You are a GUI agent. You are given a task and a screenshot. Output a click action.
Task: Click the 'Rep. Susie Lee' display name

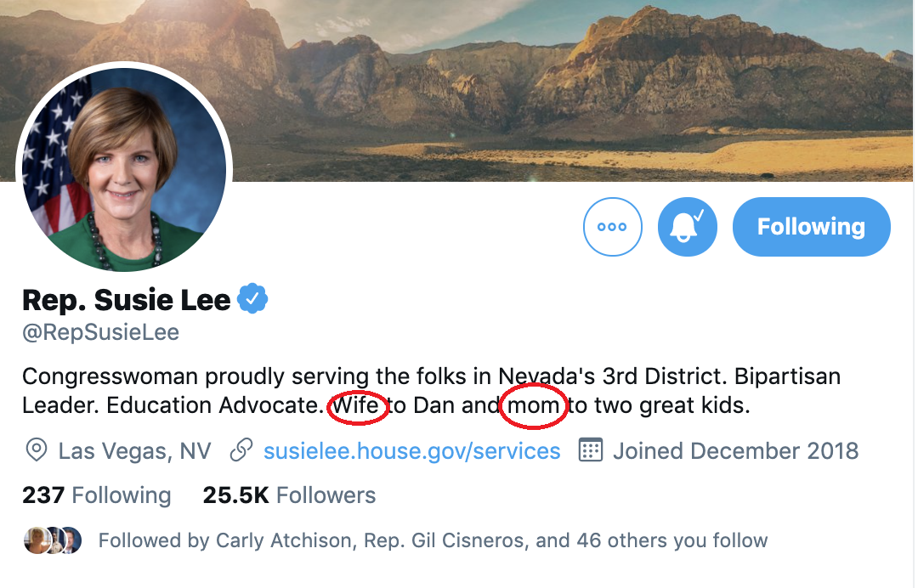coord(126,299)
